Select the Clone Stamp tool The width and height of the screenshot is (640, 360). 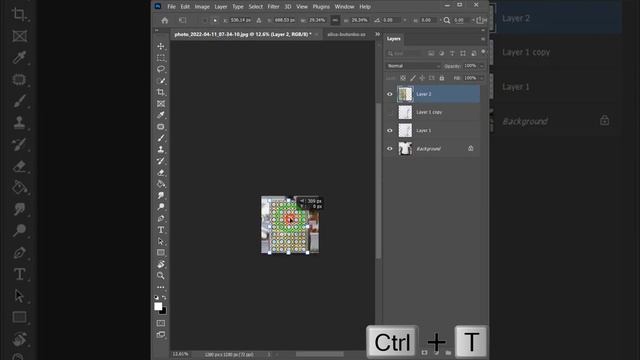(x=161, y=149)
